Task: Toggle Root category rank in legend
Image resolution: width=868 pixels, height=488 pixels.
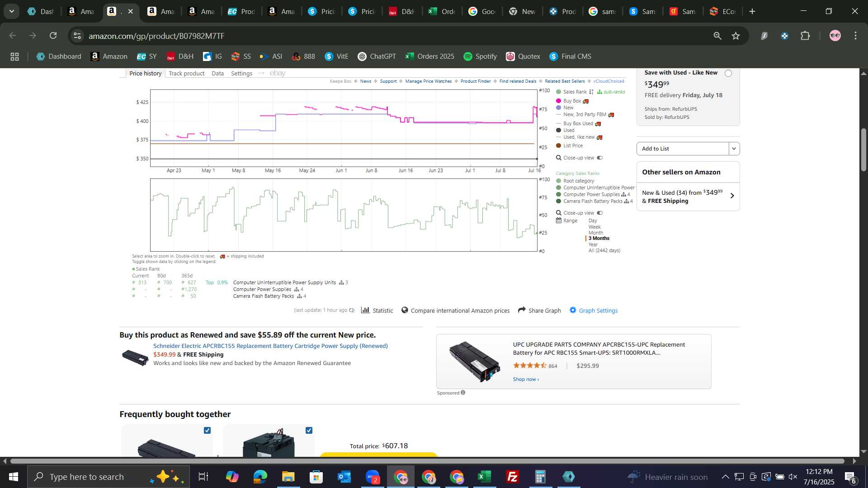Action: click(575, 181)
